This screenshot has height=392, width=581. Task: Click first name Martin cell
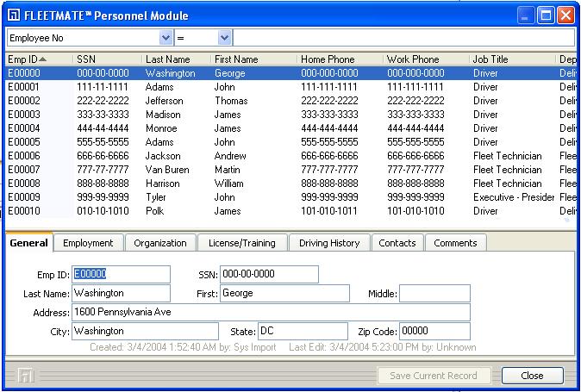[x=227, y=170]
